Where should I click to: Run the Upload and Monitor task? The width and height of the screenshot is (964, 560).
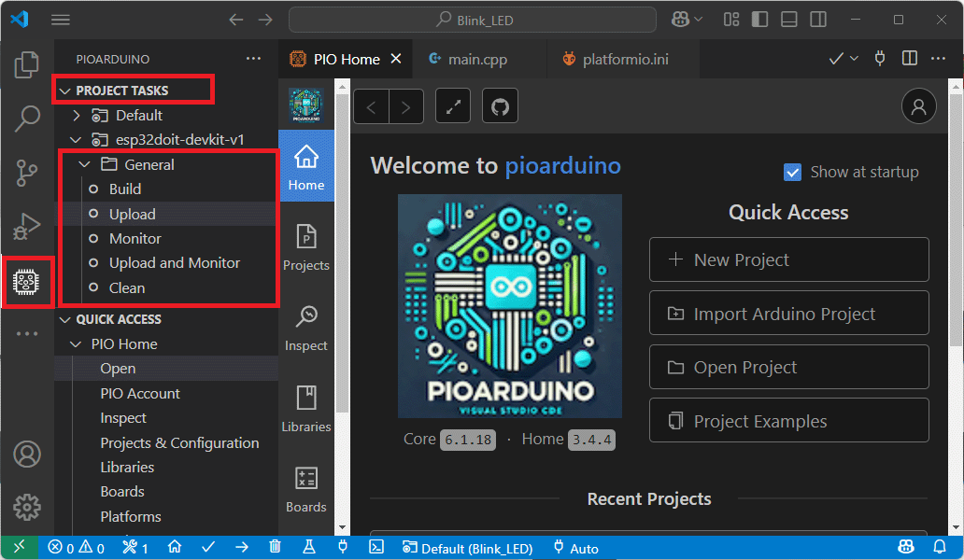tap(175, 263)
